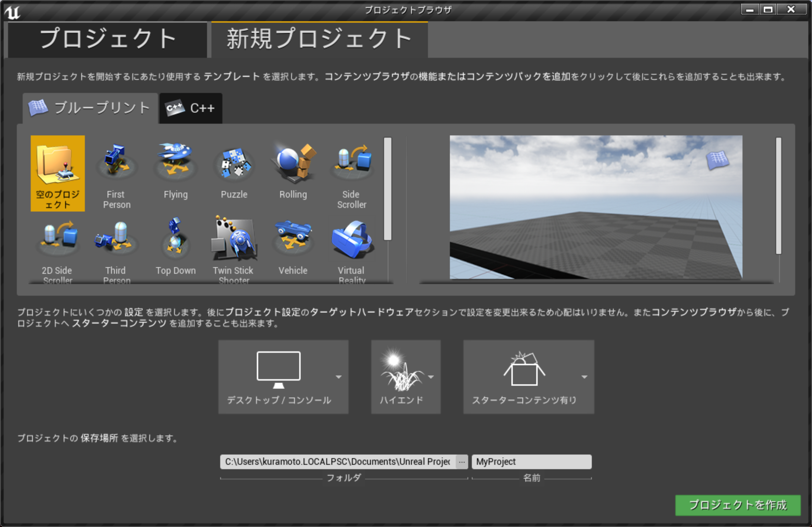Screen dimensions: 812x527
Task: Select the 空のプロジェクト blank template
Action: pos(58,173)
